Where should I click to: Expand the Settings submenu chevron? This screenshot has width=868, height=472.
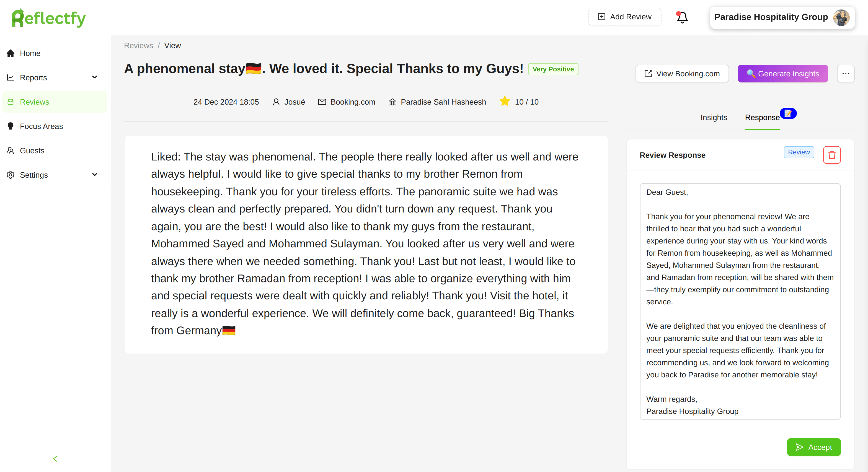[x=95, y=175]
